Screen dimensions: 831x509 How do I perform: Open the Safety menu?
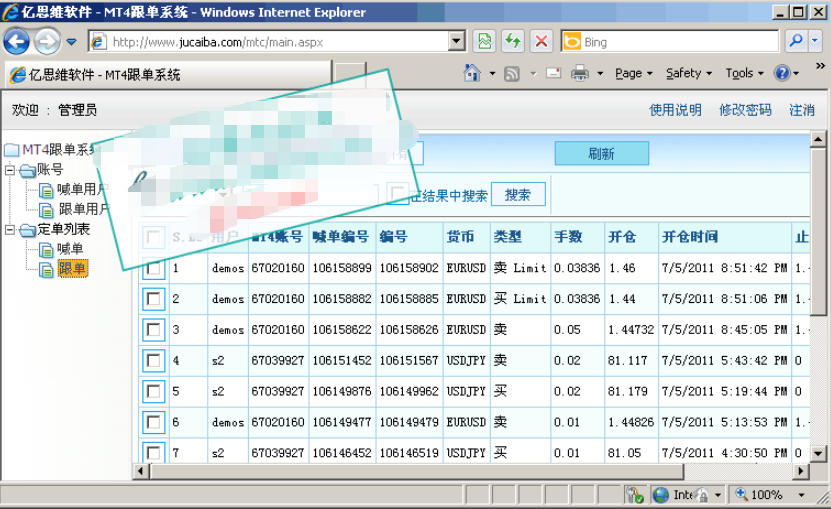pyautogui.click(x=688, y=74)
